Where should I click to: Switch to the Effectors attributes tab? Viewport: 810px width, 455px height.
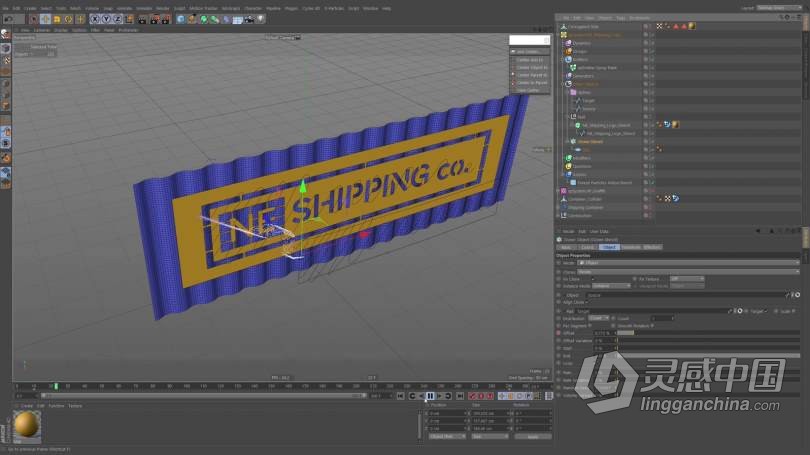[x=652, y=247]
